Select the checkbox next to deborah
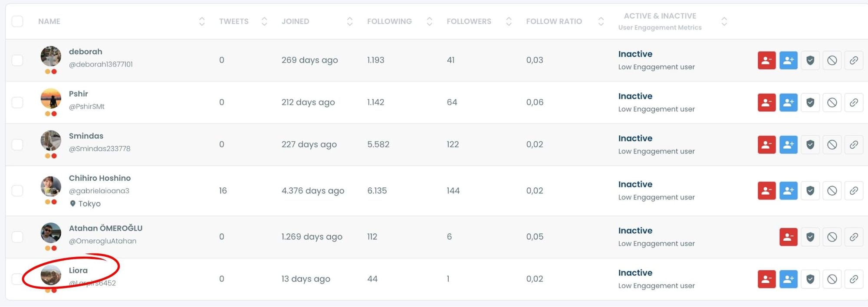Image resolution: width=868 pixels, height=307 pixels. click(17, 60)
